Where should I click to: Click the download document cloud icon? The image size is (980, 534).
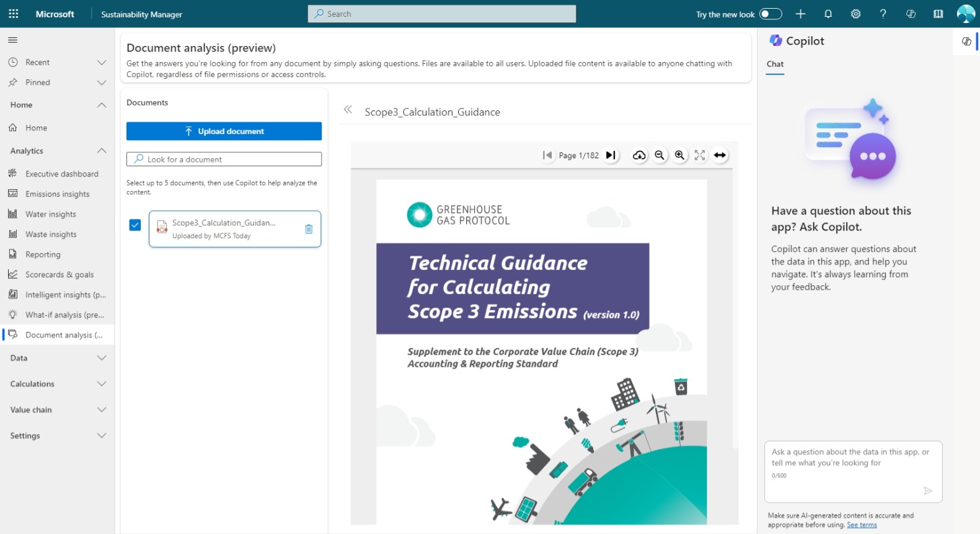click(x=639, y=155)
